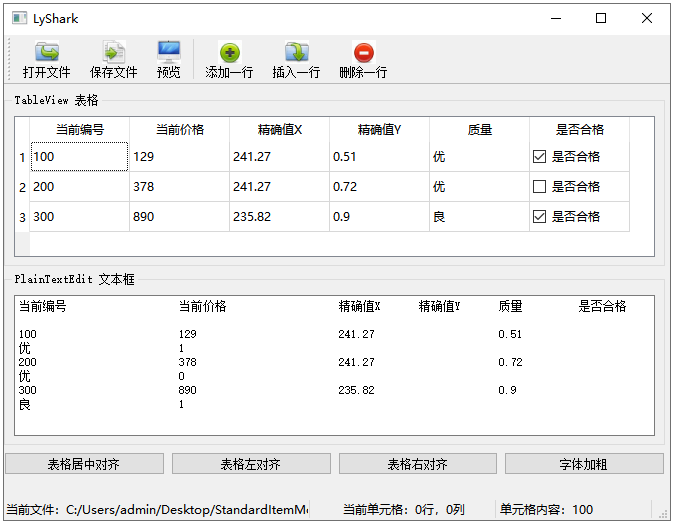Uncheck 是否合格 in row 3

click(539, 216)
